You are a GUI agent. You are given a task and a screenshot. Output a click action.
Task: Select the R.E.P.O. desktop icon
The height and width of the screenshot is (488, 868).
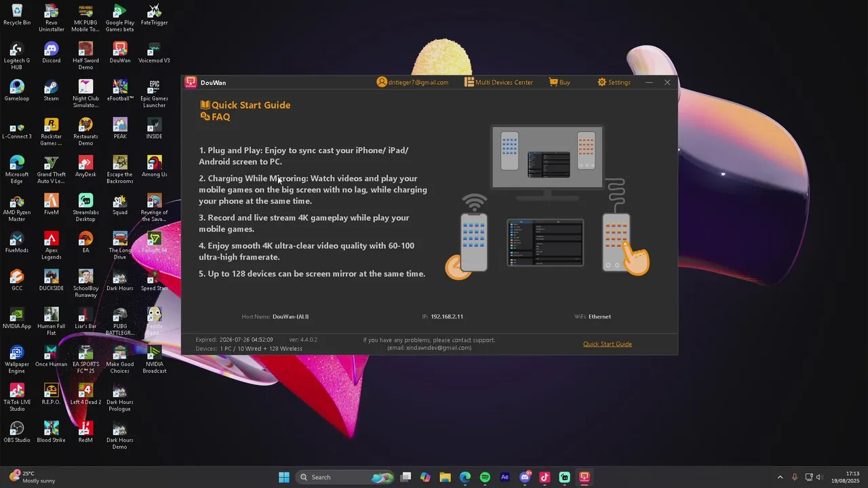[x=52, y=394]
